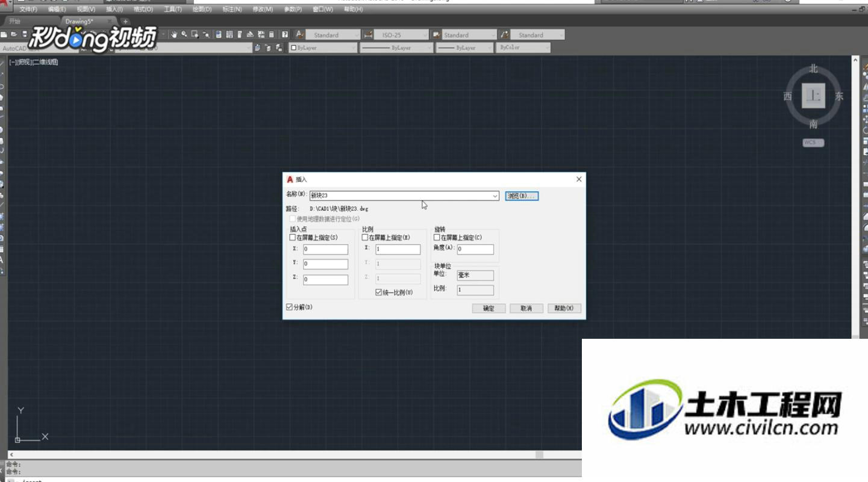Click the toolbar Help question-mark icon
The height and width of the screenshot is (482, 868).
point(285,34)
